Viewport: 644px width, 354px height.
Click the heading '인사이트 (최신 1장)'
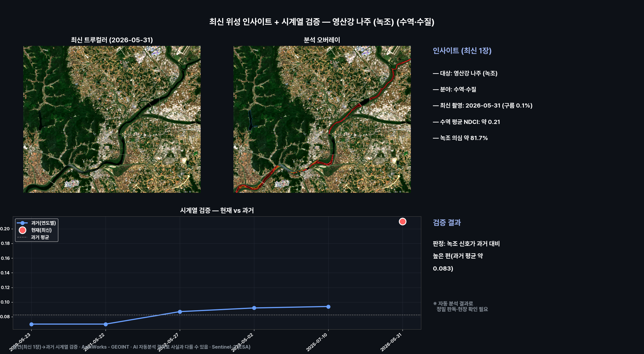462,51
